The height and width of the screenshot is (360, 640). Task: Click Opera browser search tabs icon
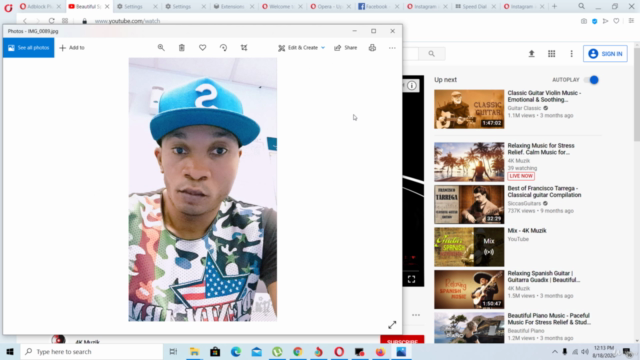[x=581, y=6]
